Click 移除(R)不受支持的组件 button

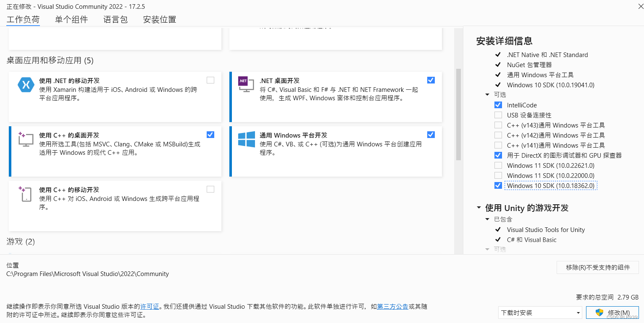(x=598, y=267)
